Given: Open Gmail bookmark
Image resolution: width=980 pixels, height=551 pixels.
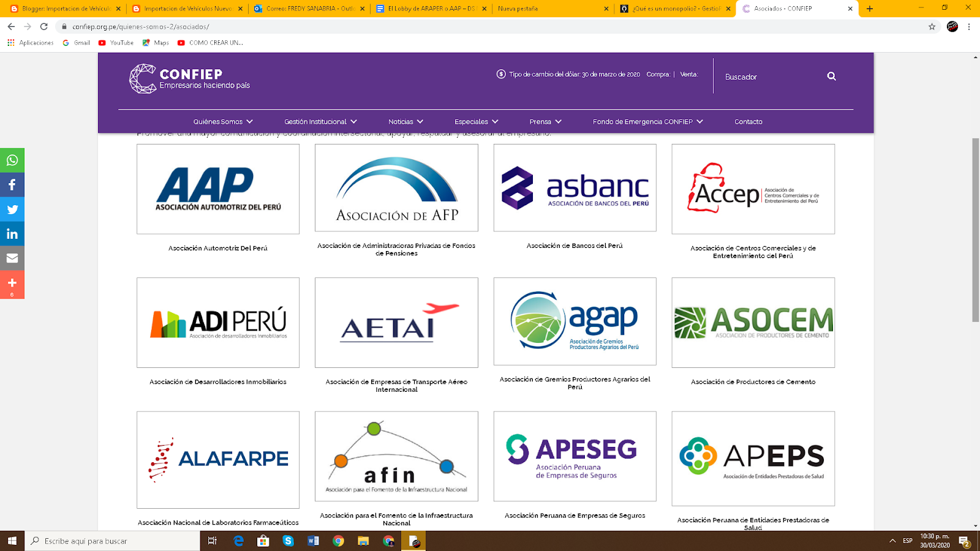Looking at the screenshot, I should [x=77, y=43].
